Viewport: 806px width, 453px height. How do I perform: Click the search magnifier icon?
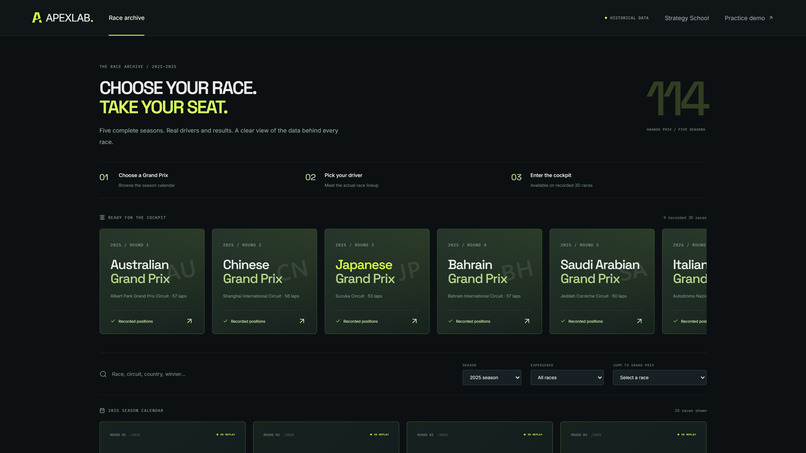(x=103, y=374)
